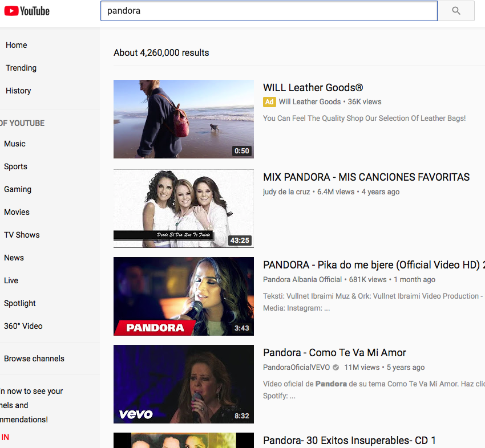Click 'About 4,260,000 results' text
This screenshot has height=448, width=485.
click(x=161, y=53)
